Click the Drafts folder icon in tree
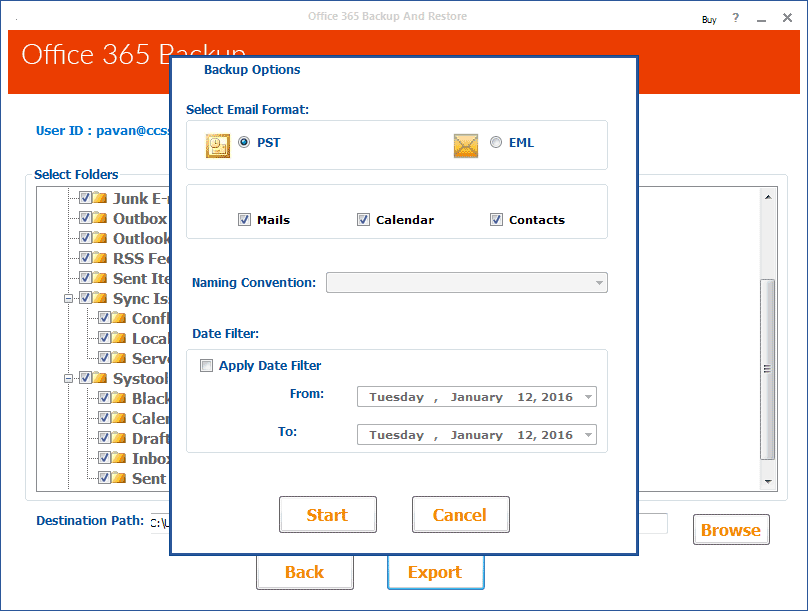This screenshot has height=611, width=808. pyautogui.click(x=119, y=438)
